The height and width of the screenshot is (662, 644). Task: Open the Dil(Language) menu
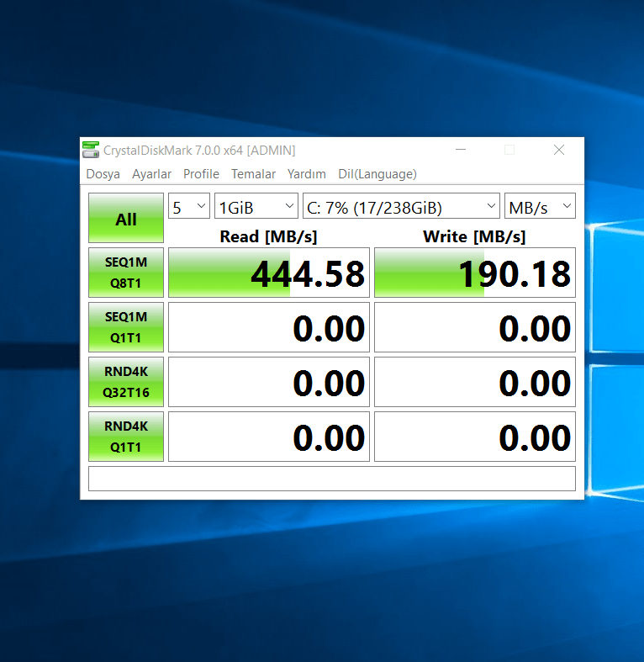tap(377, 174)
